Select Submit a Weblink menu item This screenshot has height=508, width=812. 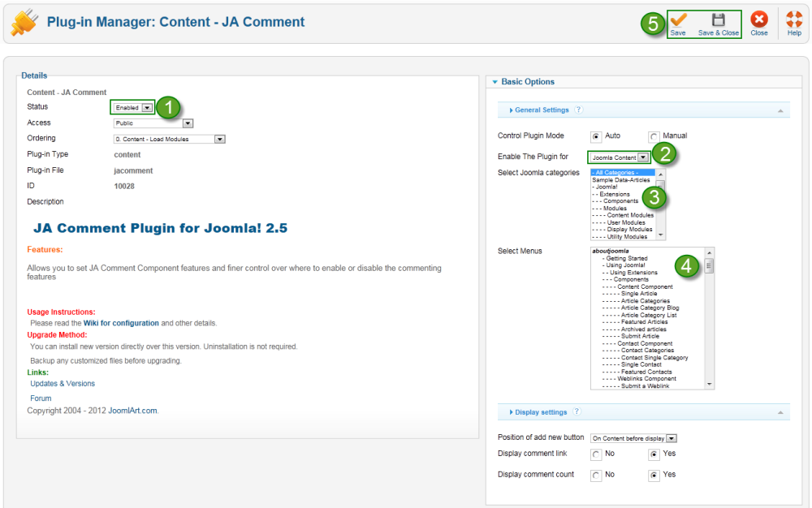point(636,386)
